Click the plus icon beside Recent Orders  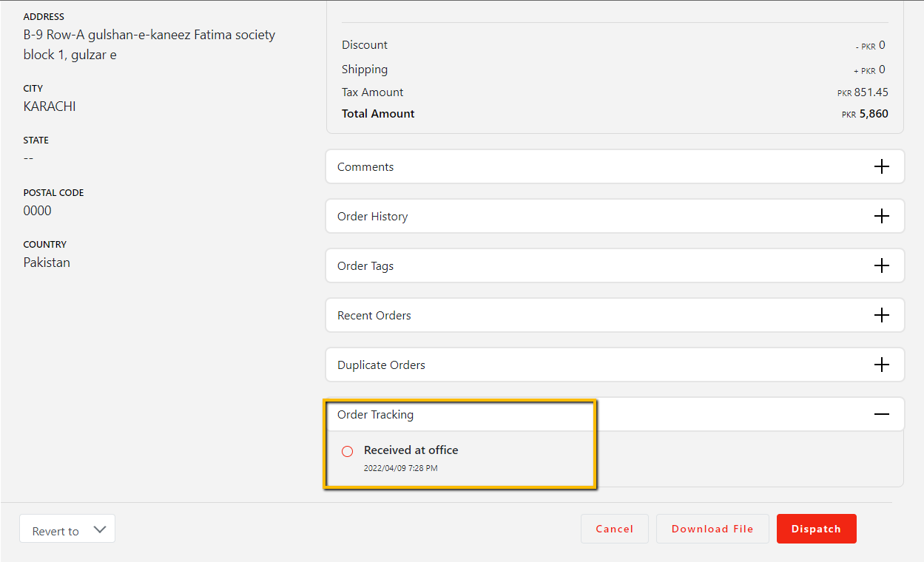click(x=881, y=316)
